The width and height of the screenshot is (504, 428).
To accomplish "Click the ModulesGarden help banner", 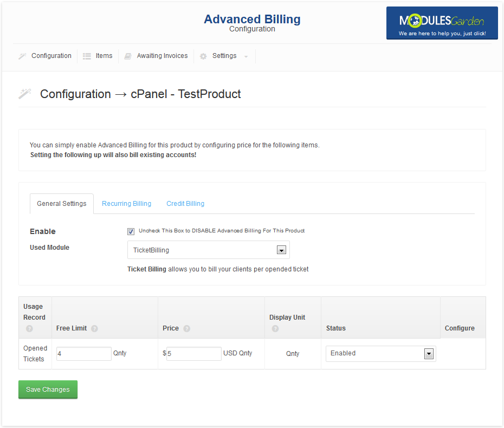I will point(442,23).
